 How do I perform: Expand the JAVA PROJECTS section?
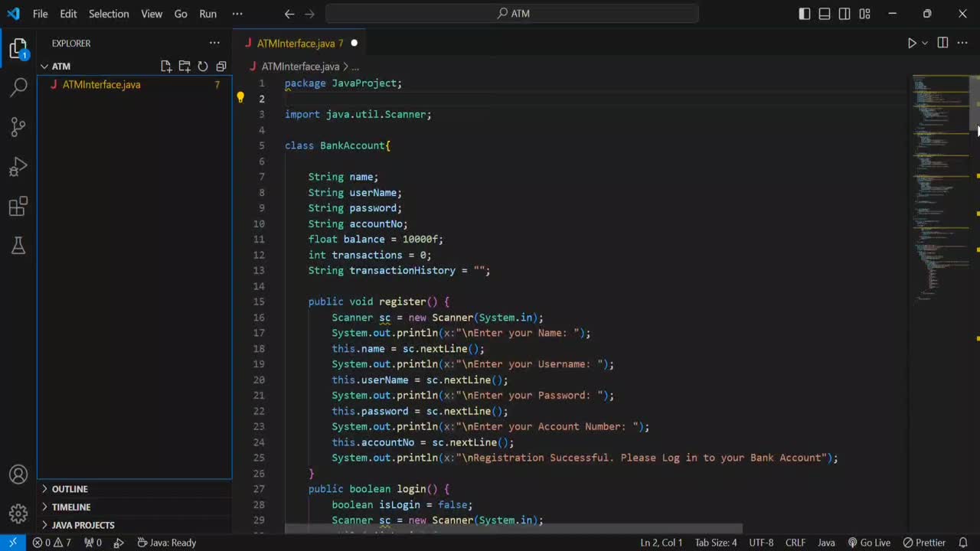pos(83,525)
